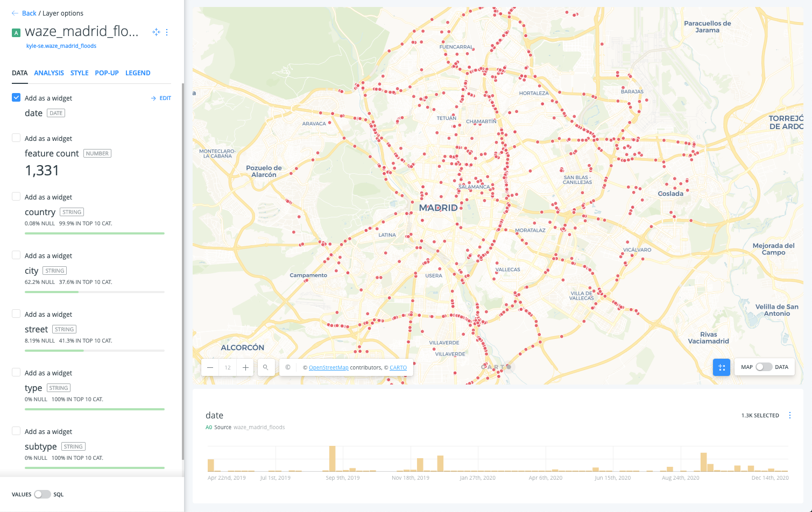
Task: Click the copyright icon in the map attribution bar
Action: point(287,367)
